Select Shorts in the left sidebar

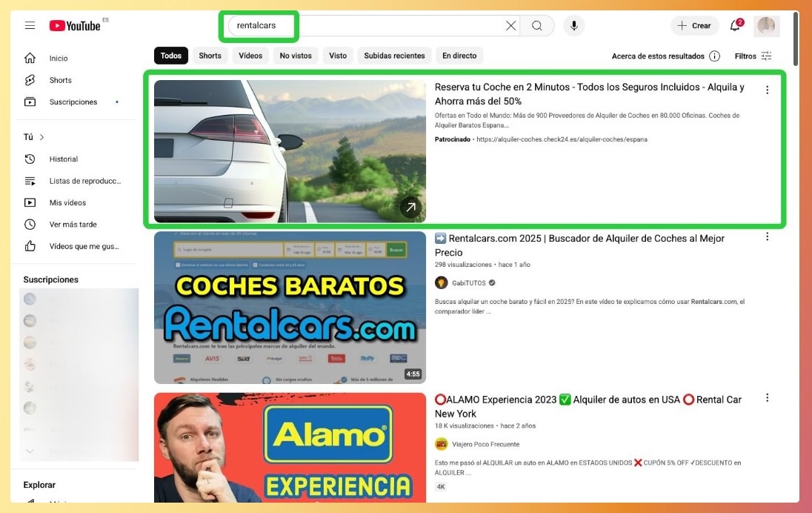click(59, 79)
